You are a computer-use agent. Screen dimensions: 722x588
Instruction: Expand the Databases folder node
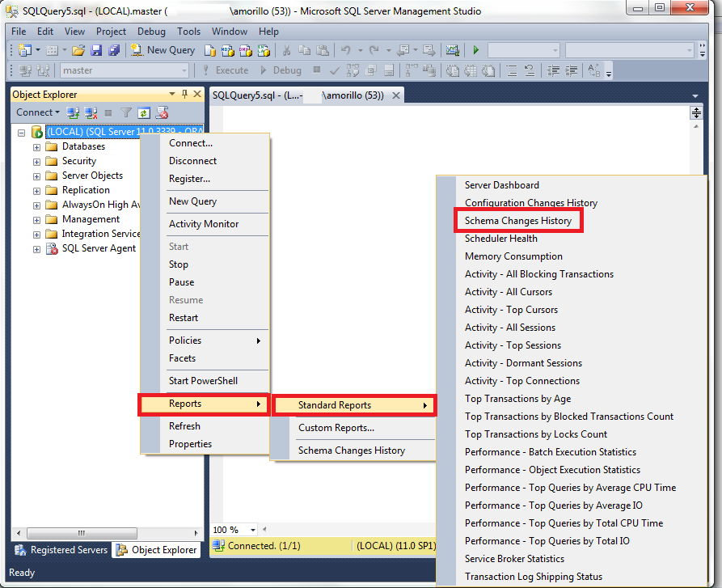36,147
